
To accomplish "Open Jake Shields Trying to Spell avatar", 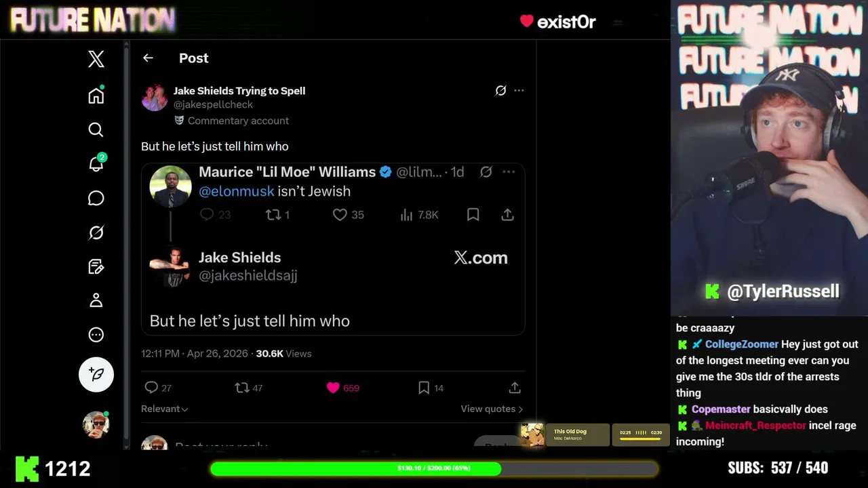I will tap(155, 98).
